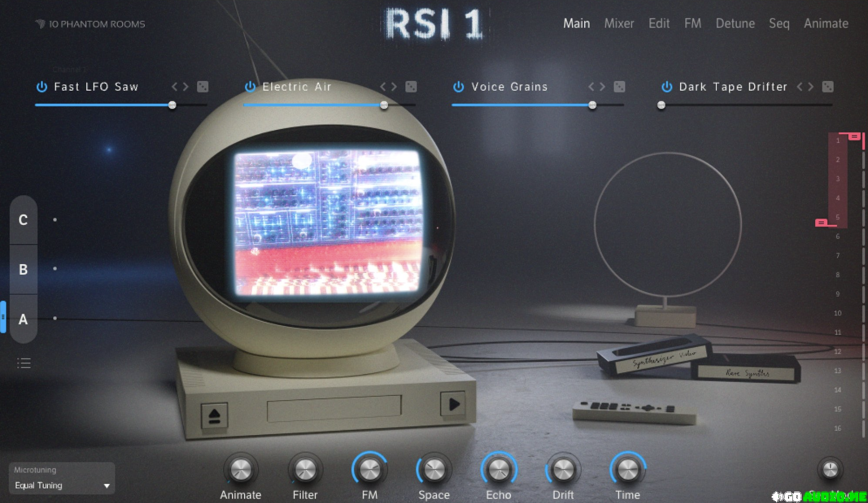Disable the Electric Air layer power button
The width and height of the screenshot is (868, 503).
(x=250, y=87)
